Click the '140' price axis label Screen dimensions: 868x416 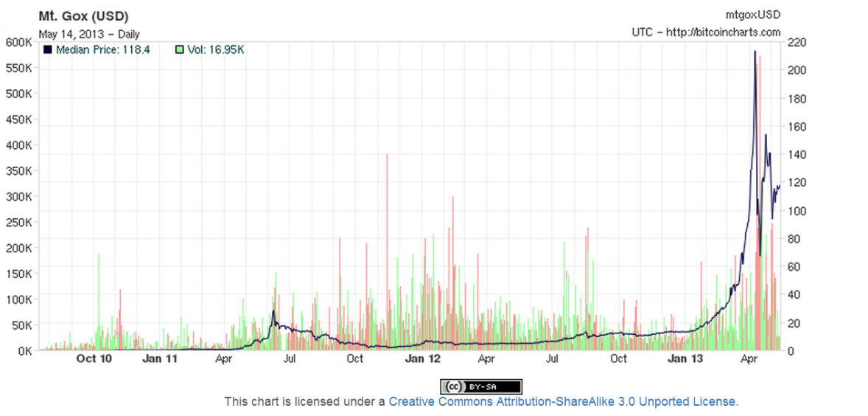(x=799, y=154)
